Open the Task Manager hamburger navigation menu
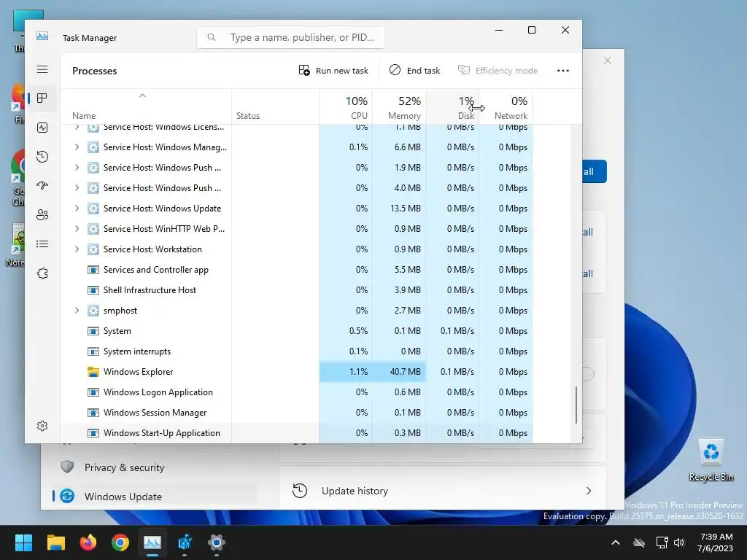The image size is (747, 560). click(42, 69)
